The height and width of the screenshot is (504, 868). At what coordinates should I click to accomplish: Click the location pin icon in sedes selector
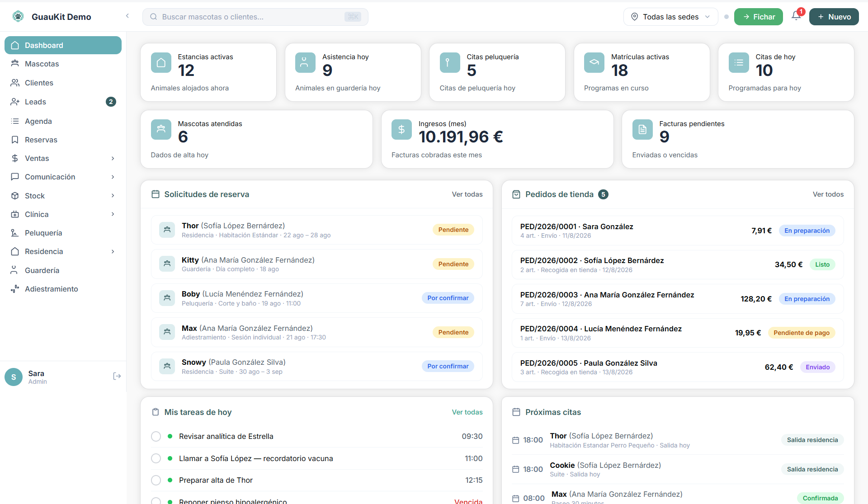click(x=635, y=17)
